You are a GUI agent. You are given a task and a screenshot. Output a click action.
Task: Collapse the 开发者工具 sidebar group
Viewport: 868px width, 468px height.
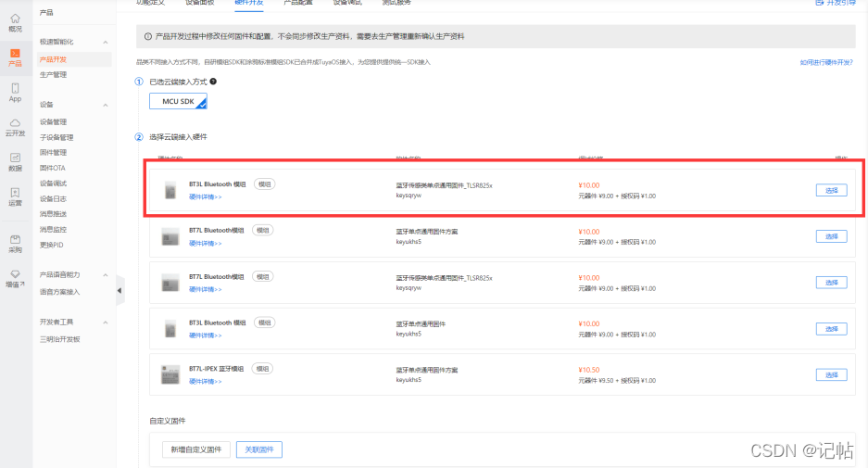pyautogui.click(x=106, y=322)
